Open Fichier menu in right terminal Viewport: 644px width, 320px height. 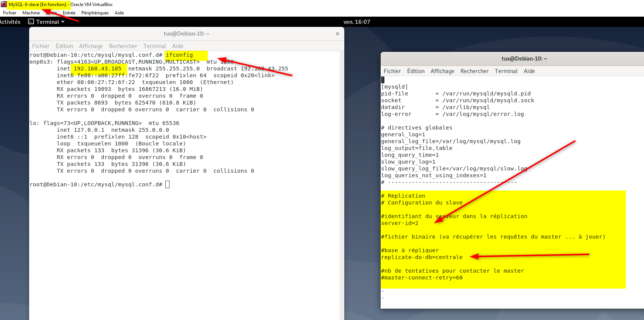tap(392, 71)
